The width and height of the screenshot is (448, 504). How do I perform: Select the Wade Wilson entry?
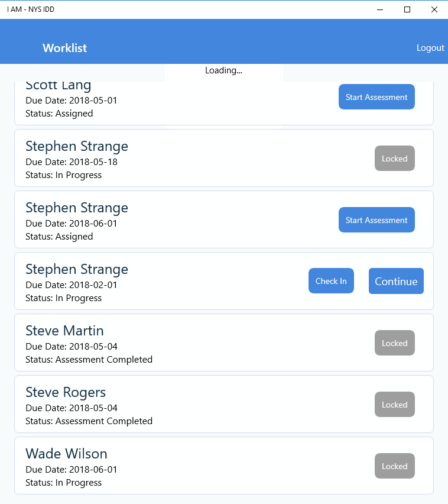(66, 454)
